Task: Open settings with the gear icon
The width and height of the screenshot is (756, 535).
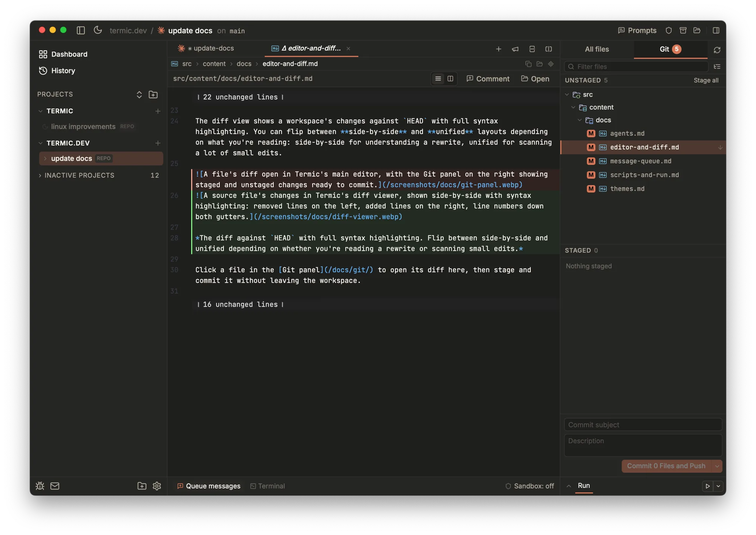Action: coord(157,486)
